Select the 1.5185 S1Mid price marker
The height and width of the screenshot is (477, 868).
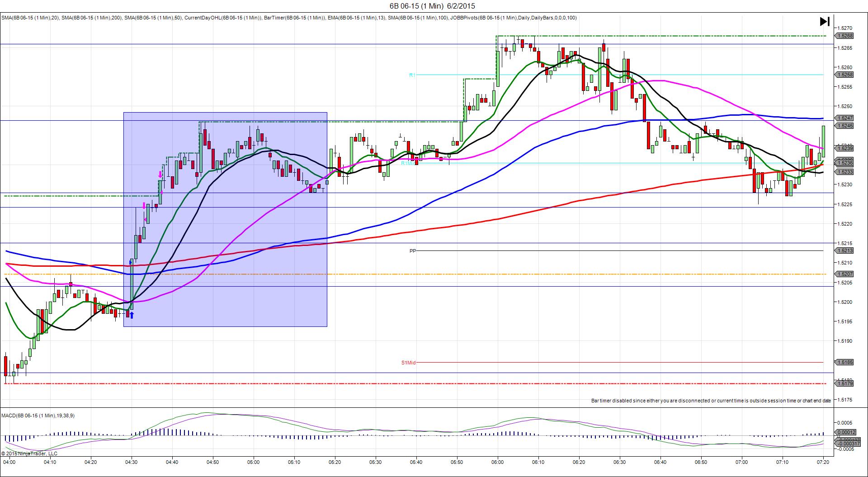844,362
